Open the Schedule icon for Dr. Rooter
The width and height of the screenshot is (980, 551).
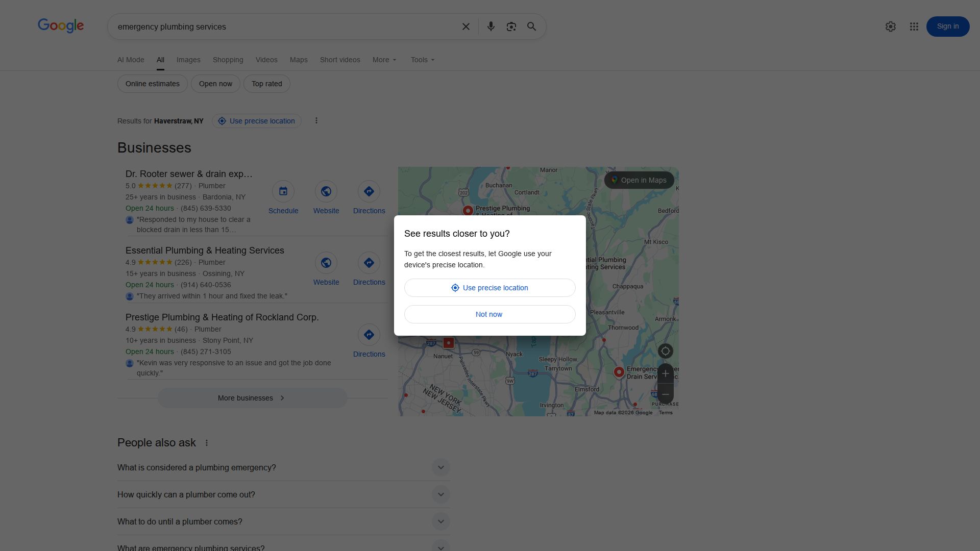[x=283, y=191]
